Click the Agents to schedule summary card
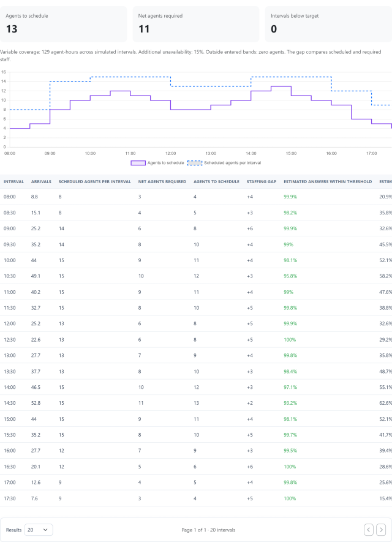The width and height of the screenshot is (392, 542). tap(64, 24)
